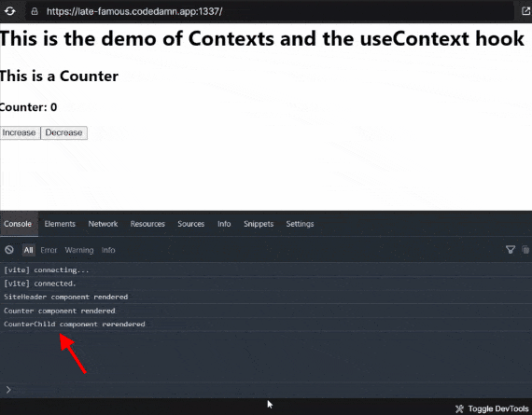Click the Decrease button
Image resolution: width=532 pixels, height=415 pixels.
click(63, 132)
